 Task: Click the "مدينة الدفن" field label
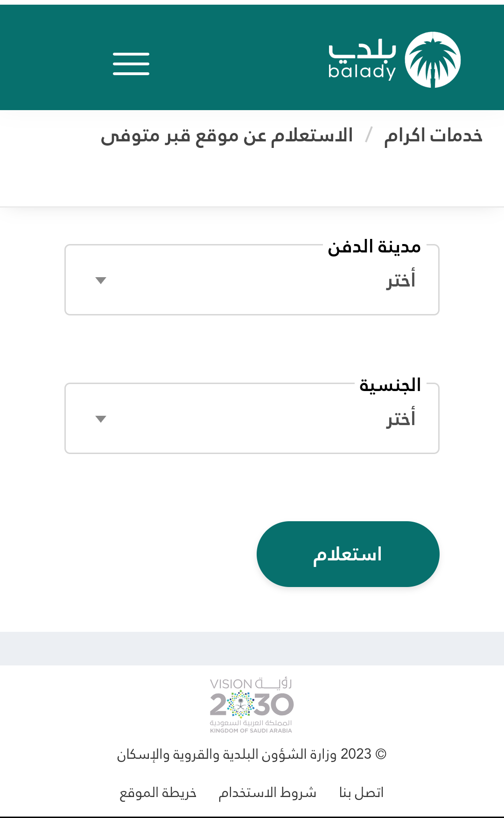(374, 246)
